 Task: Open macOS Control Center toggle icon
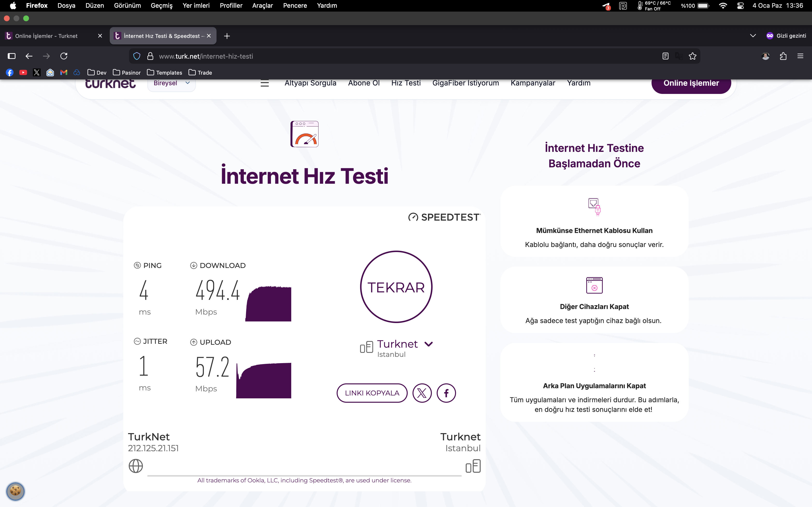click(x=740, y=6)
